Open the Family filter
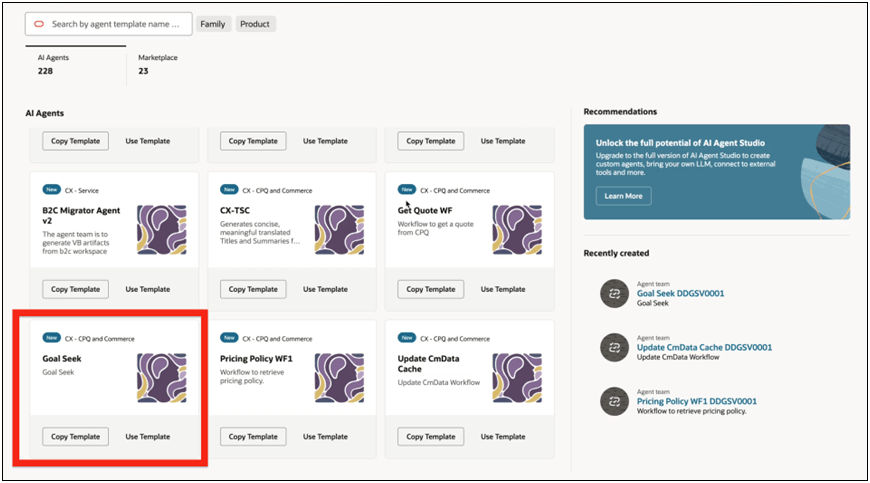 [x=213, y=24]
